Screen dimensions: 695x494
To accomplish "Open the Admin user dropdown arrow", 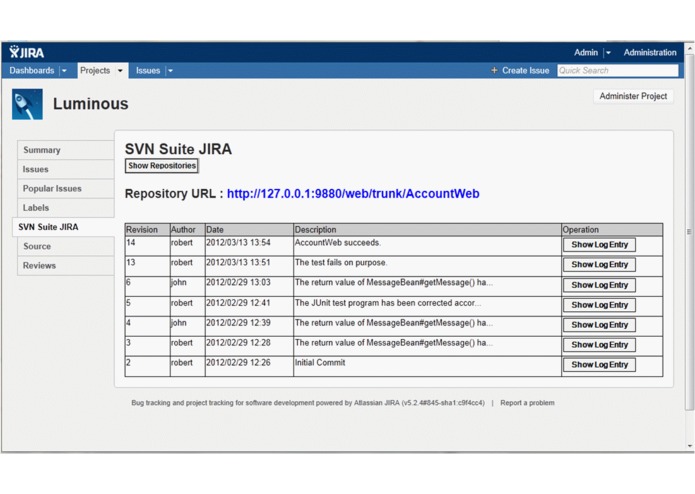I will (x=609, y=52).
